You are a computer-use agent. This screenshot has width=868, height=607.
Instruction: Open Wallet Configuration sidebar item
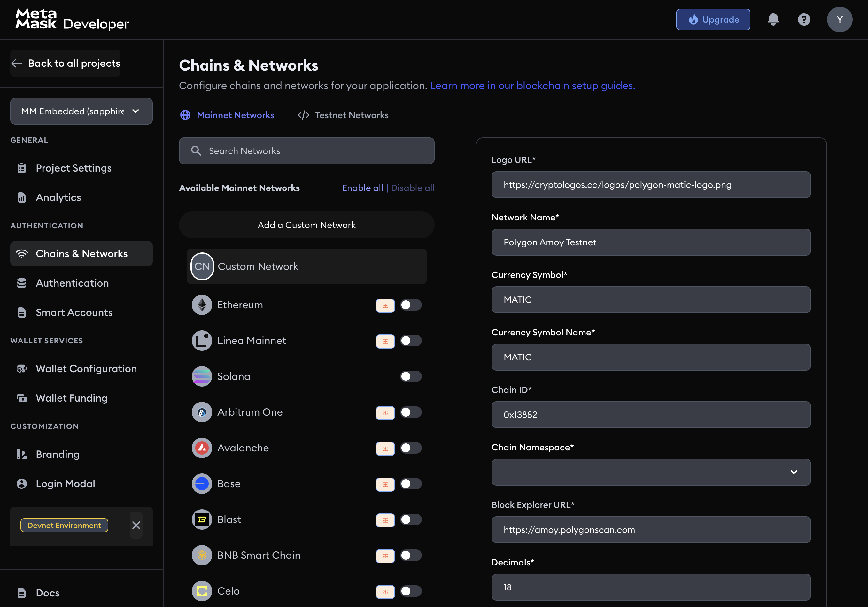click(x=81, y=368)
